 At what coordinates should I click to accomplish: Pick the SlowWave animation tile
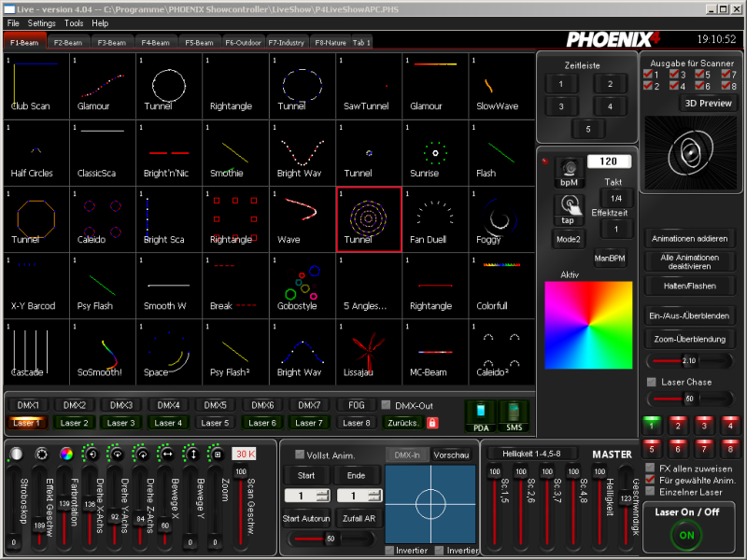(x=501, y=86)
